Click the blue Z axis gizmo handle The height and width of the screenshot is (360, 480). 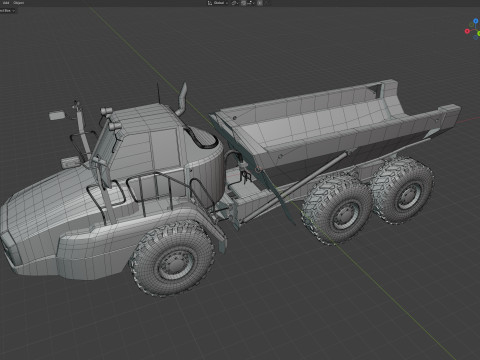(476, 21)
